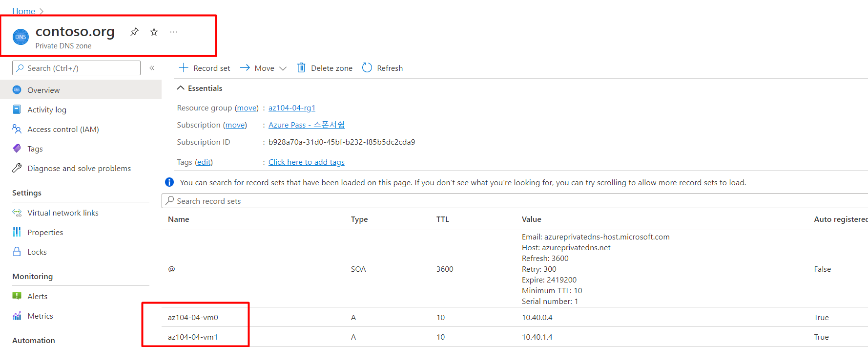Viewport: 868px width, 347px height.
Task: Go to Home breadcrumb
Action: [23, 11]
